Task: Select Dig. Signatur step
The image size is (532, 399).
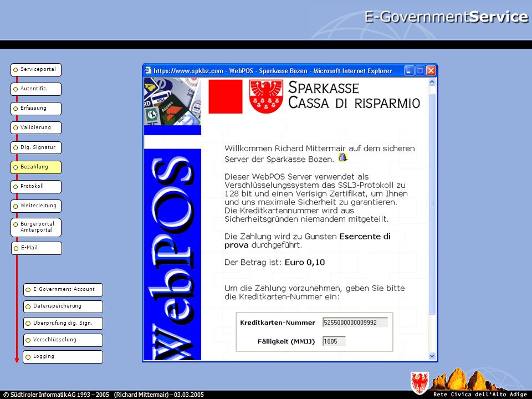Action: pyautogui.click(x=36, y=147)
